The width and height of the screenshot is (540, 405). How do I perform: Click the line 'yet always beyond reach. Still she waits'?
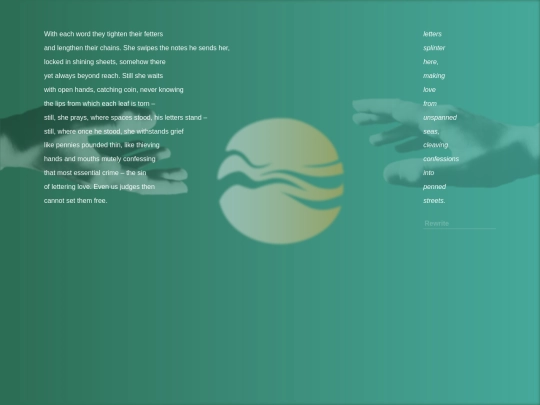pyautogui.click(x=103, y=76)
